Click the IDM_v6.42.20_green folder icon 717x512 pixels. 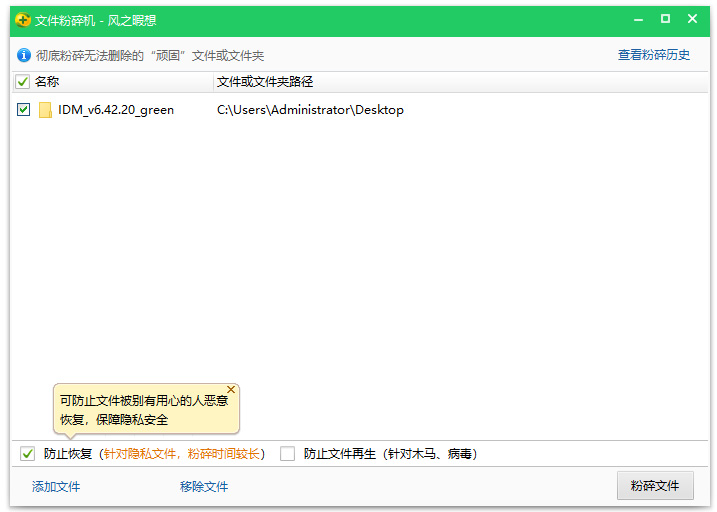pos(45,110)
